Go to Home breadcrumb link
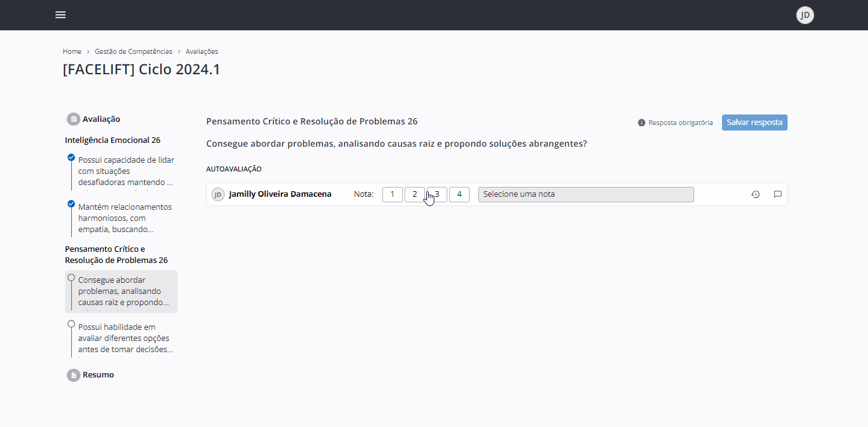This screenshot has width=868, height=427. [x=72, y=51]
